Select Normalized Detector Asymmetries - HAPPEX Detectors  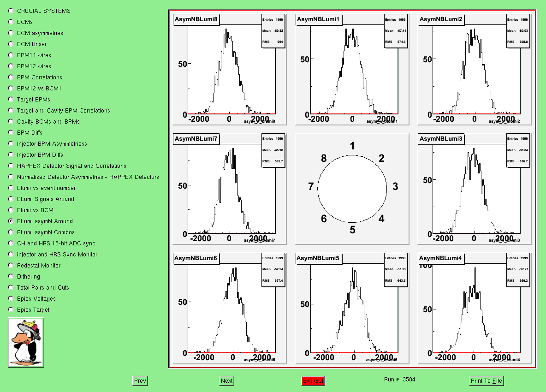pos(11,177)
